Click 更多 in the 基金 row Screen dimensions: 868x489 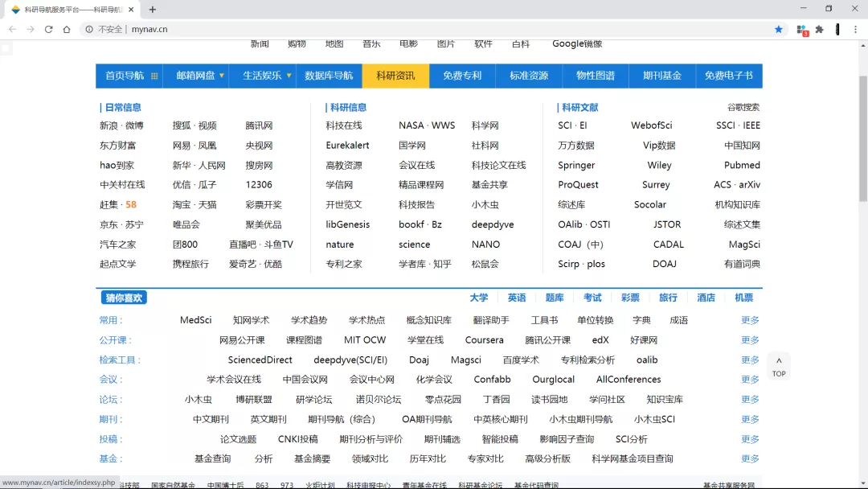click(750, 458)
